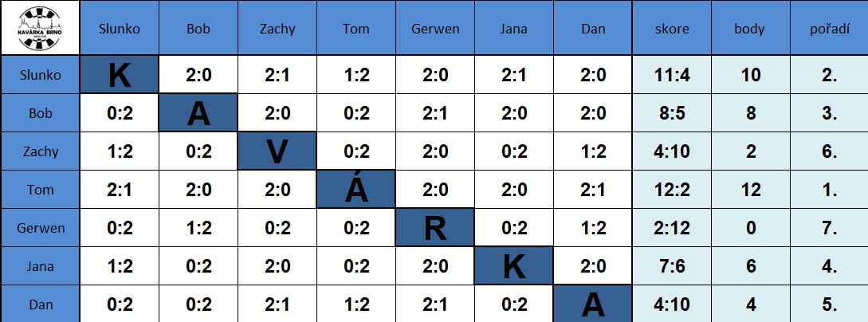Select the Slunko column header
868x322 pixels.
click(119, 28)
